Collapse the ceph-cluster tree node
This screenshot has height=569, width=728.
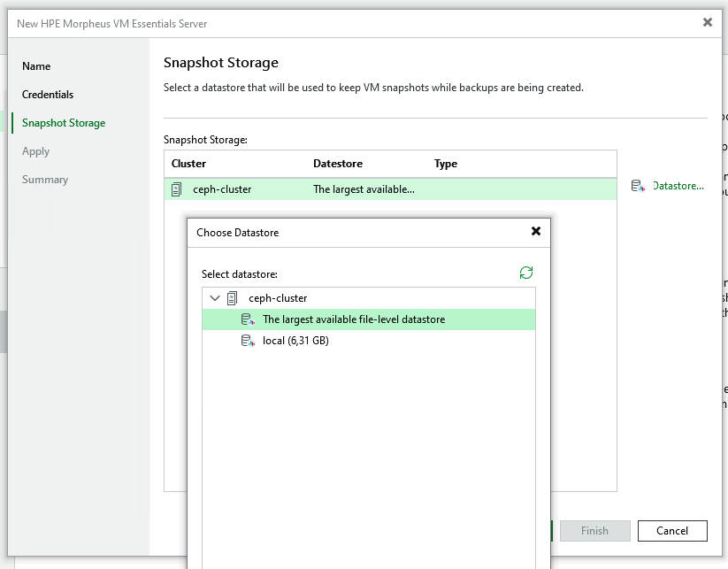tap(214, 298)
